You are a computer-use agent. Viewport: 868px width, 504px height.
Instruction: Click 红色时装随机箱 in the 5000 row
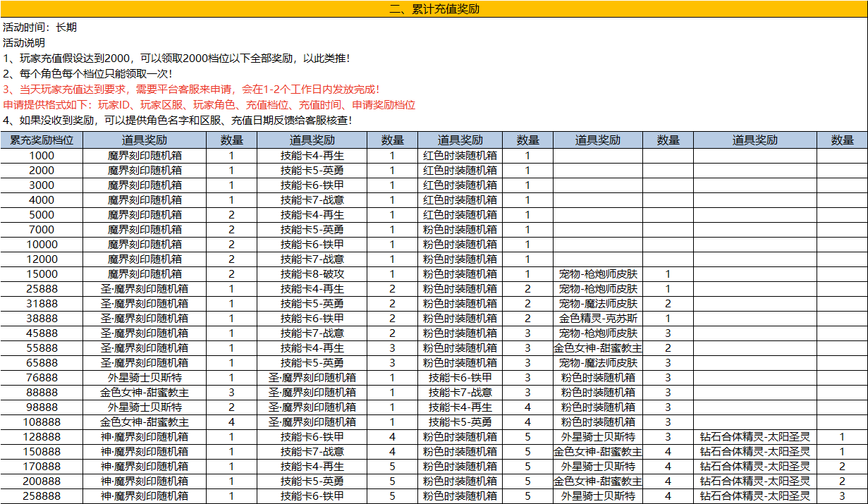click(x=460, y=214)
